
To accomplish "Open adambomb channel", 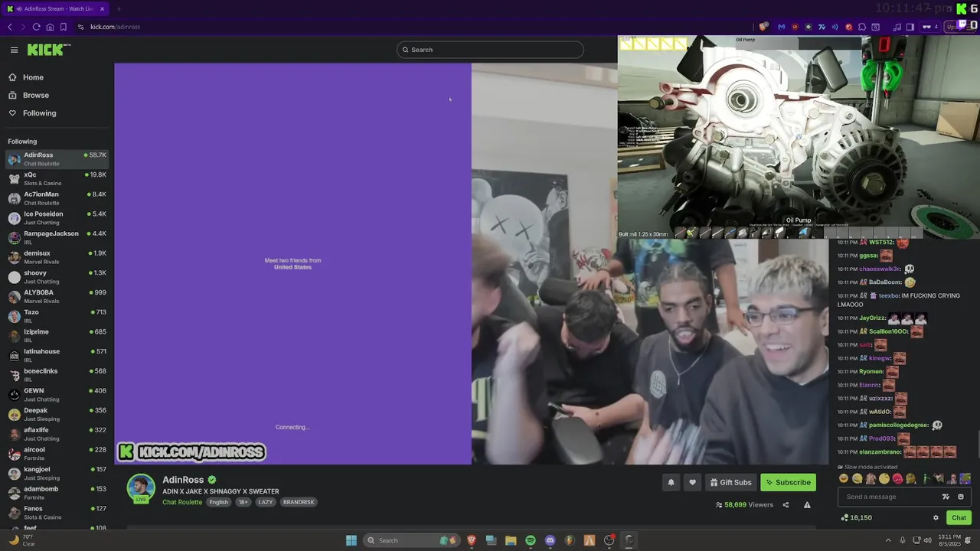I will coord(57,493).
